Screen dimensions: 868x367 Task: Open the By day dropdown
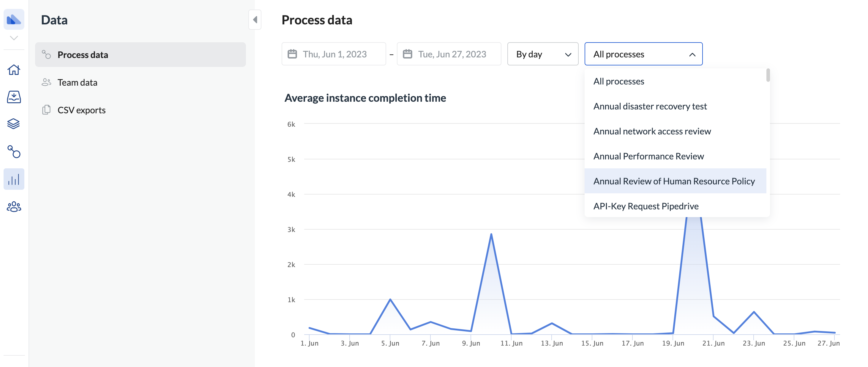tap(542, 54)
